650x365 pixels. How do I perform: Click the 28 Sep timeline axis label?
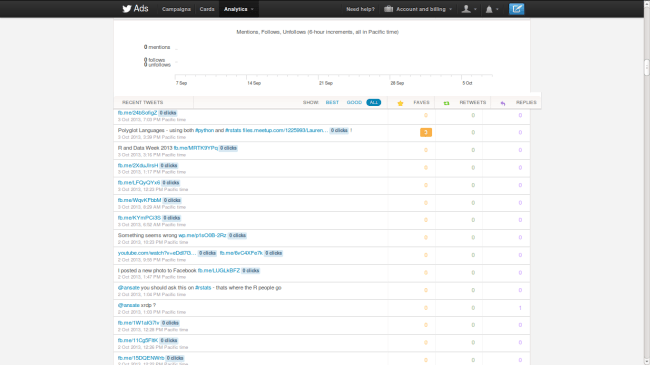click(x=397, y=83)
